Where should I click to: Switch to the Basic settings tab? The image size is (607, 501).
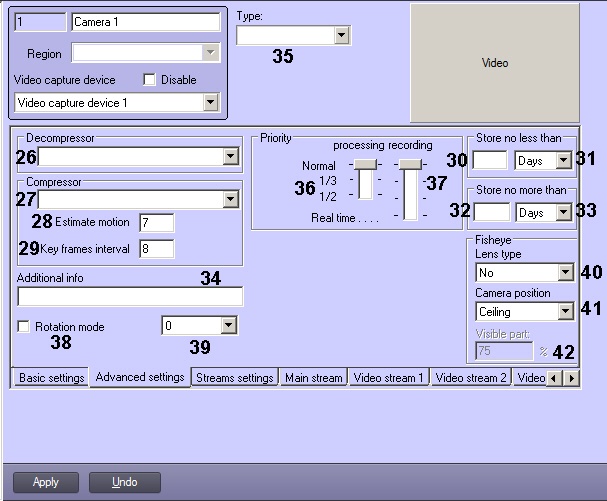(49, 378)
